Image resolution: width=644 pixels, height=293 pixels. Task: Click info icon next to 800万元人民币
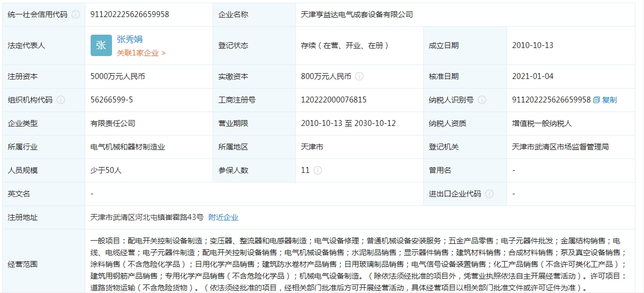[x=359, y=76]
